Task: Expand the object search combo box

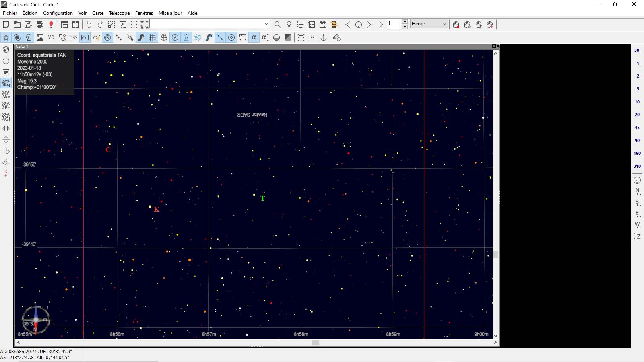Action: (266, 24)
